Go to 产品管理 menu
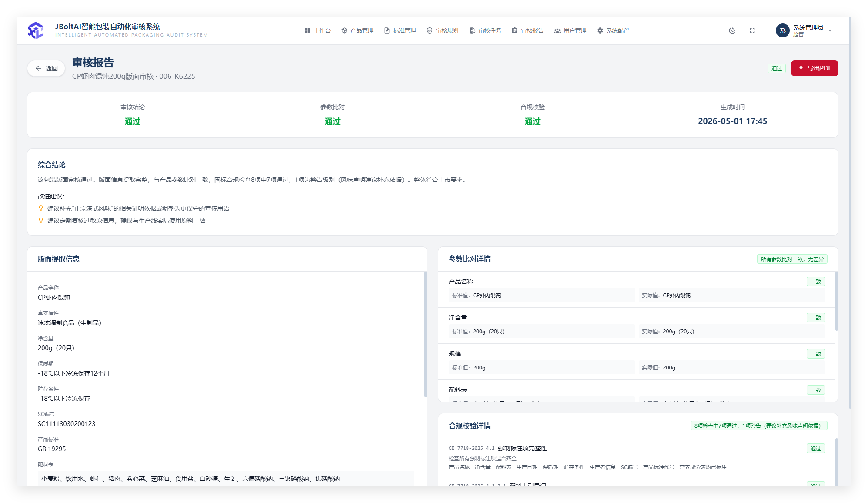The image size is (868, 503). point(357,30)
